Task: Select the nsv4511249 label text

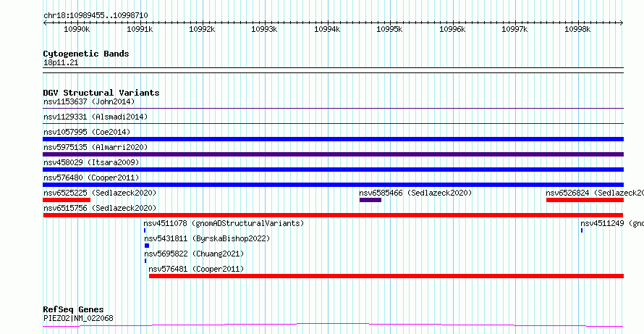Action: [612, 223]
